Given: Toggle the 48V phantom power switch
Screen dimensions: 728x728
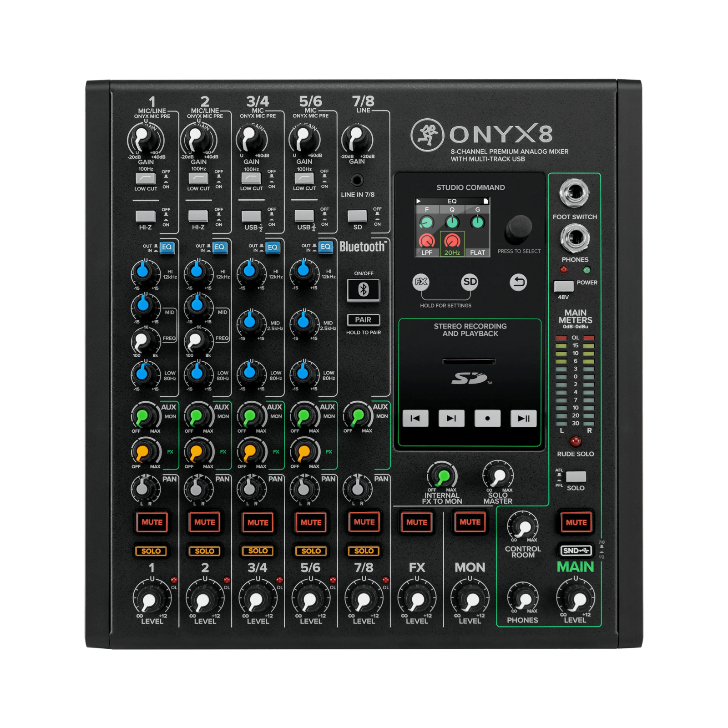Looking at the screenshot, I should [563, 286].
